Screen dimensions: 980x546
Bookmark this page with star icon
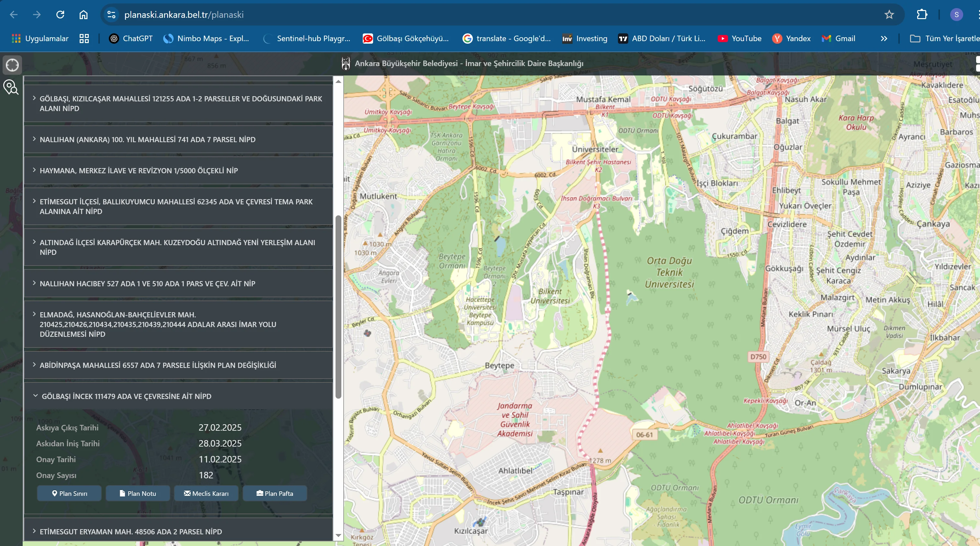889,15
